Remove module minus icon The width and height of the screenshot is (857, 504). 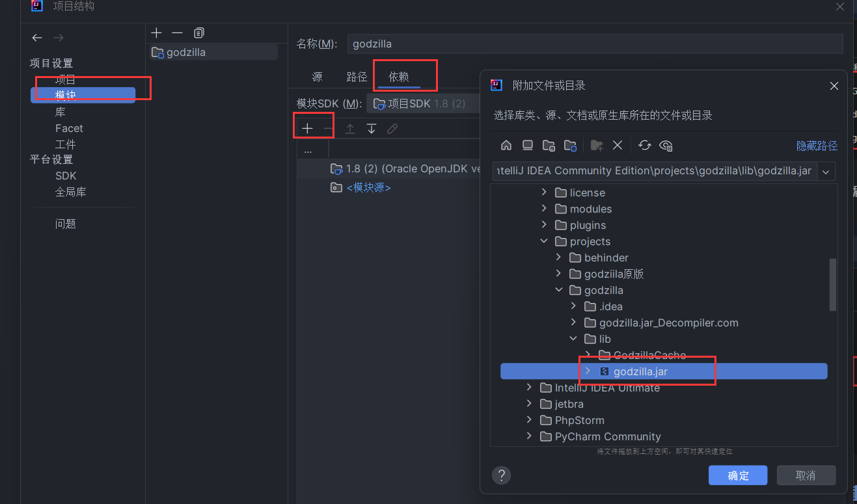pos(177,33)
